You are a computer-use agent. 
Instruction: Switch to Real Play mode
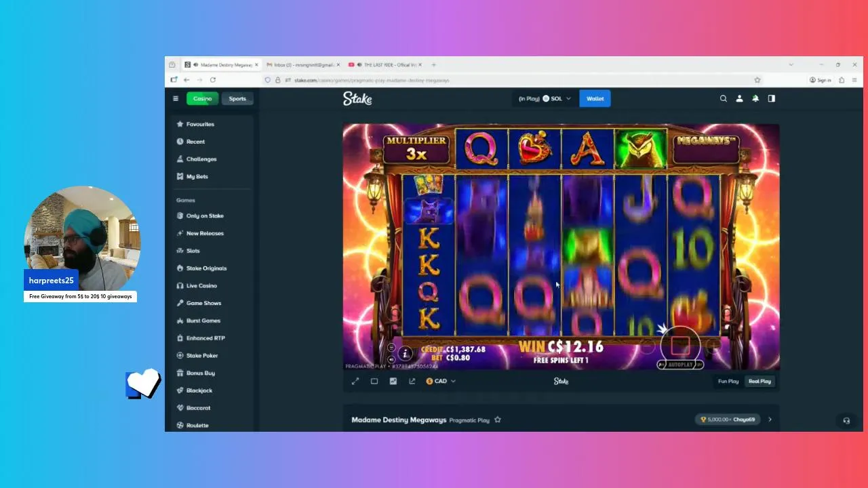(x=759, y=381)
